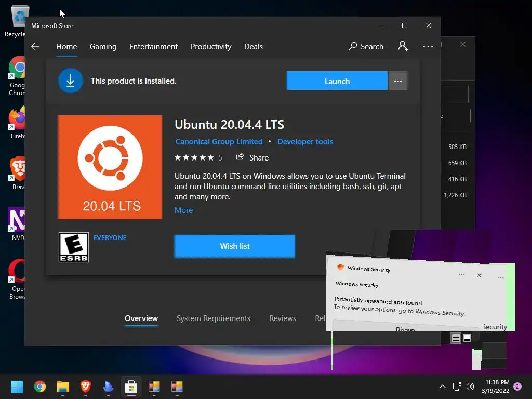Screen dimensions: 532x399
Task: Select the Opera Browser desktop shortcut
Action: click(17, 279)
